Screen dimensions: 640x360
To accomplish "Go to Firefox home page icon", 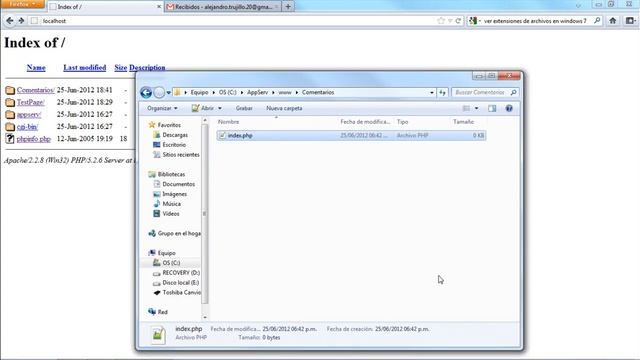I will click(613, 21).
